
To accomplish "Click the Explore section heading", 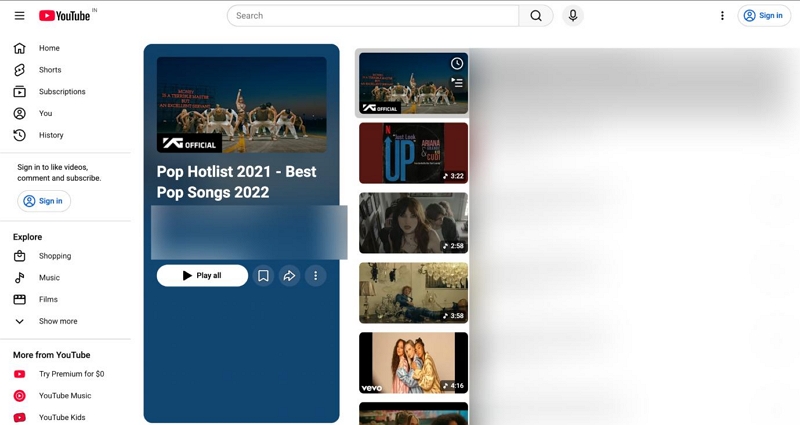I will [x=28, y=237].
